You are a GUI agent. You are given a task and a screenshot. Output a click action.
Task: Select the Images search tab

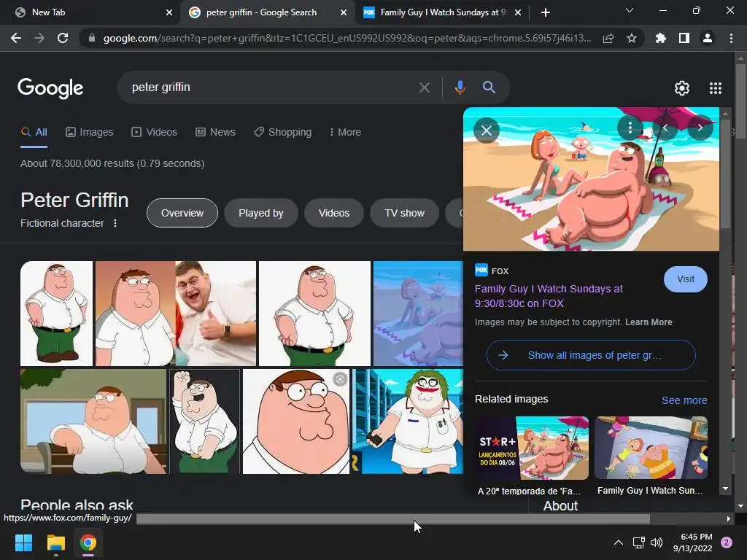pyautogui.click(x=90, y=132)
